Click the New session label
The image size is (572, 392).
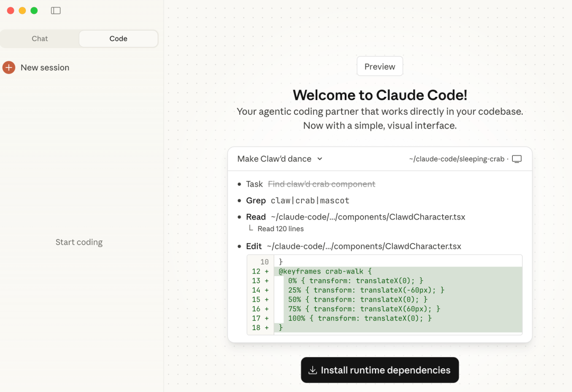click(45, 68)
